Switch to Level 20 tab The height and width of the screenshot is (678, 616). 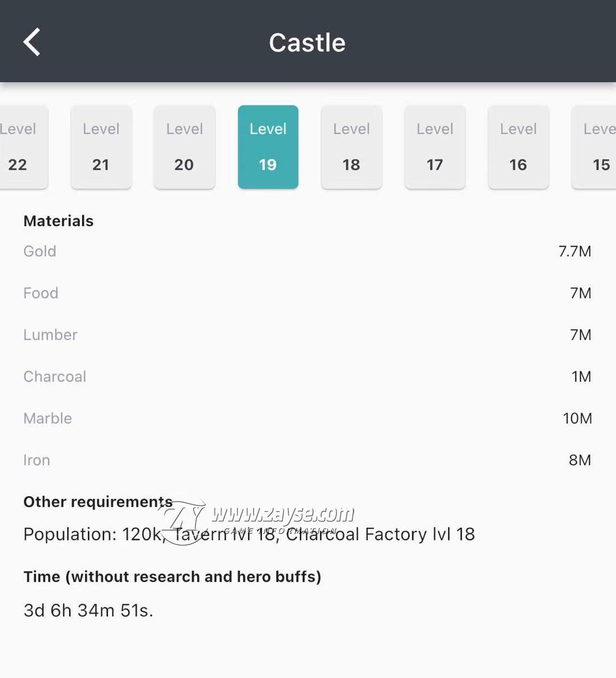[185, 147]
